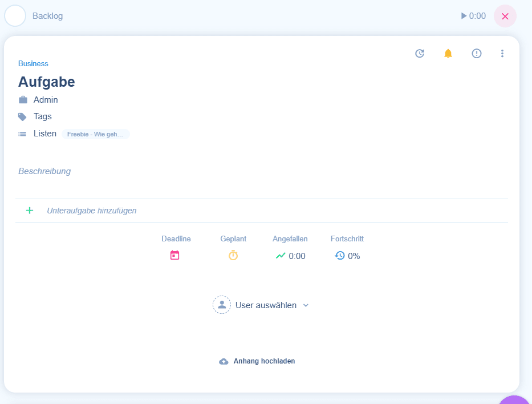Set a reminder with the bell icon
The image size is (532, 404).
(448, 53)
